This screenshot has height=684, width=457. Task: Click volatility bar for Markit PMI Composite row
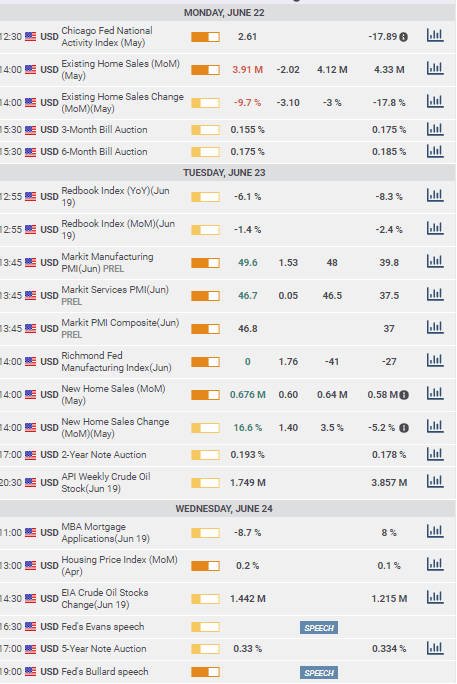205,329
